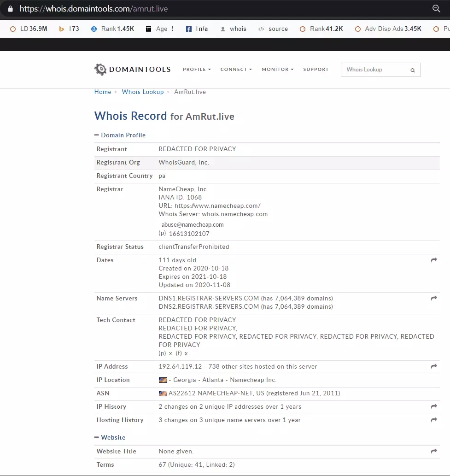450x476 pixels.
Task: Click DNS2.REGISTRAR-SERVERS.COM name server text
Action: pyautogui.click(x=209, y=306)
